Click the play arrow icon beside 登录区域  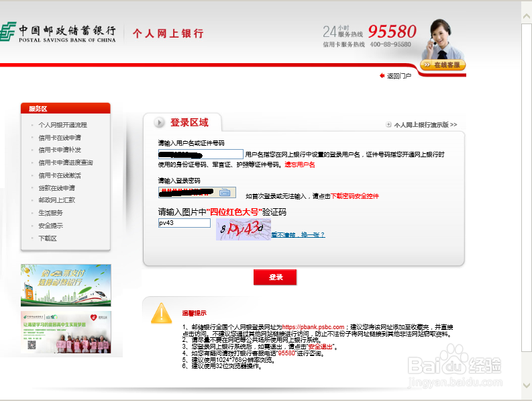159,122
